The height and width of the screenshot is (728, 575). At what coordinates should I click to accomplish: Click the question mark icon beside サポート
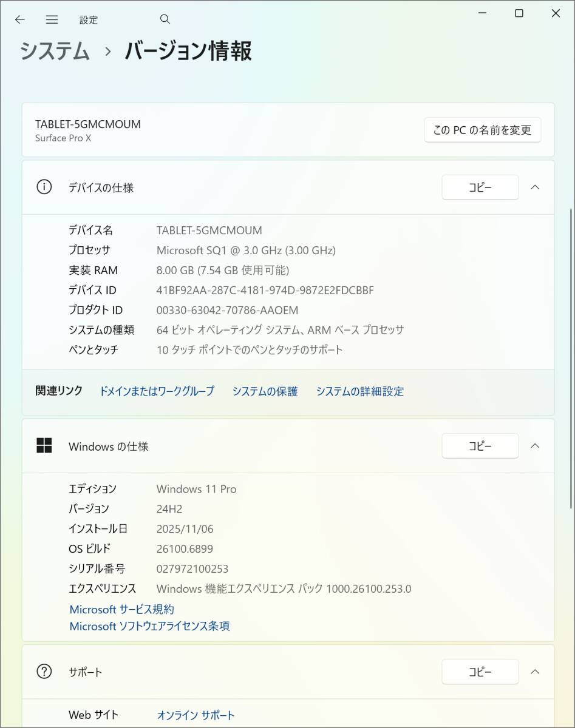click(43, 672)
